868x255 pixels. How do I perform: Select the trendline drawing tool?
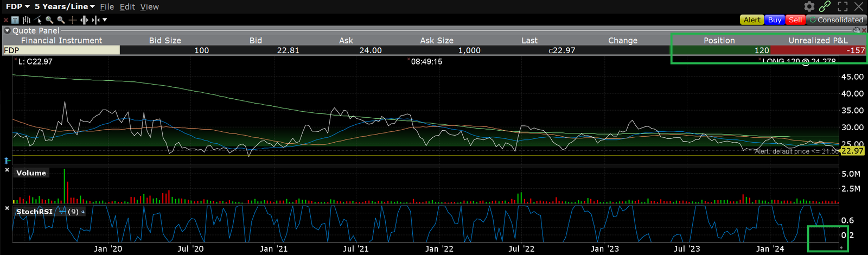click(x=38, y=20)
